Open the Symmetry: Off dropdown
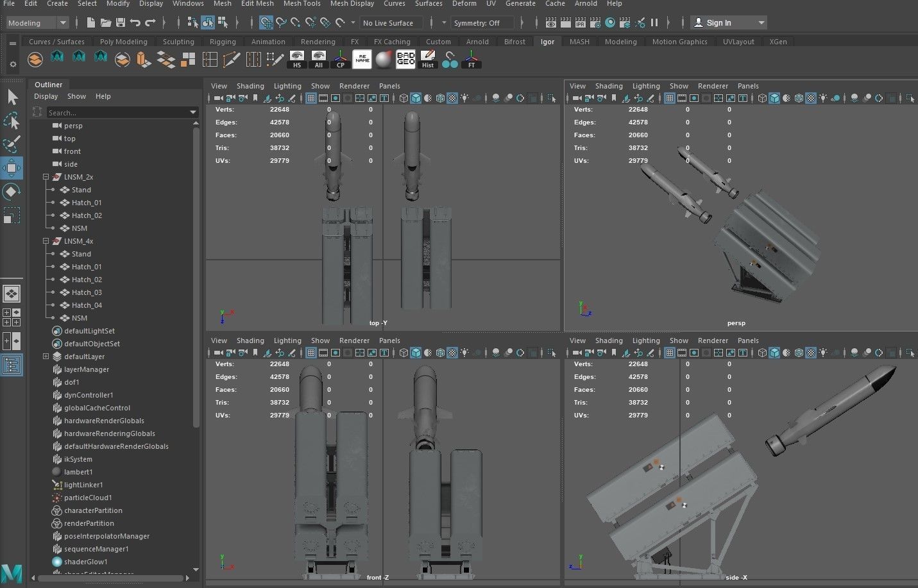 click(482, 23)
